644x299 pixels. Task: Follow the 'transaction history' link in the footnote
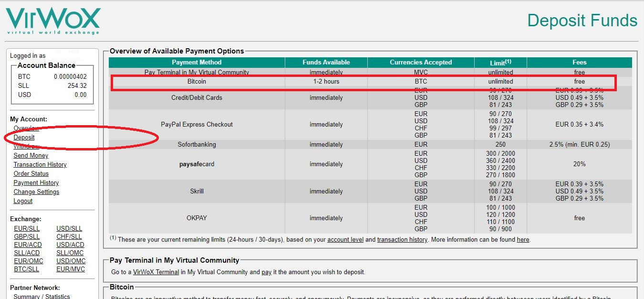402,240
